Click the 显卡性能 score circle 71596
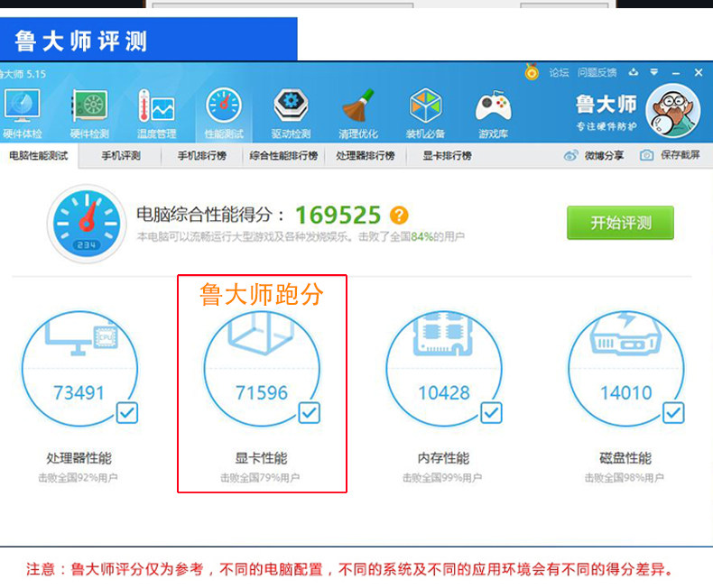 (262, 369)
